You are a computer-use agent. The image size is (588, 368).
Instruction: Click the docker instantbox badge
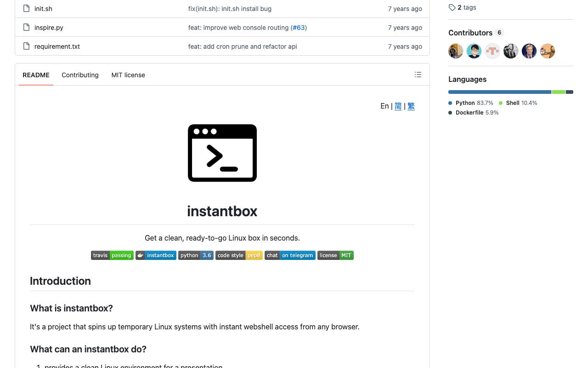click(156, 255)
